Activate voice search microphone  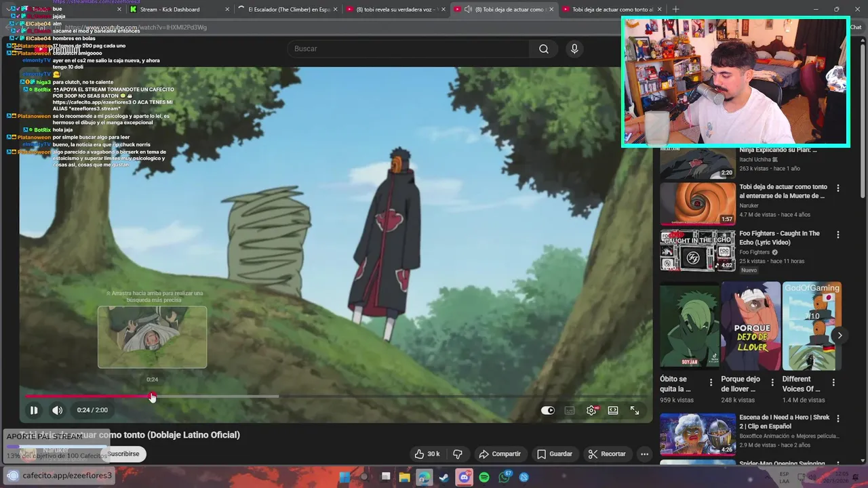574,49
